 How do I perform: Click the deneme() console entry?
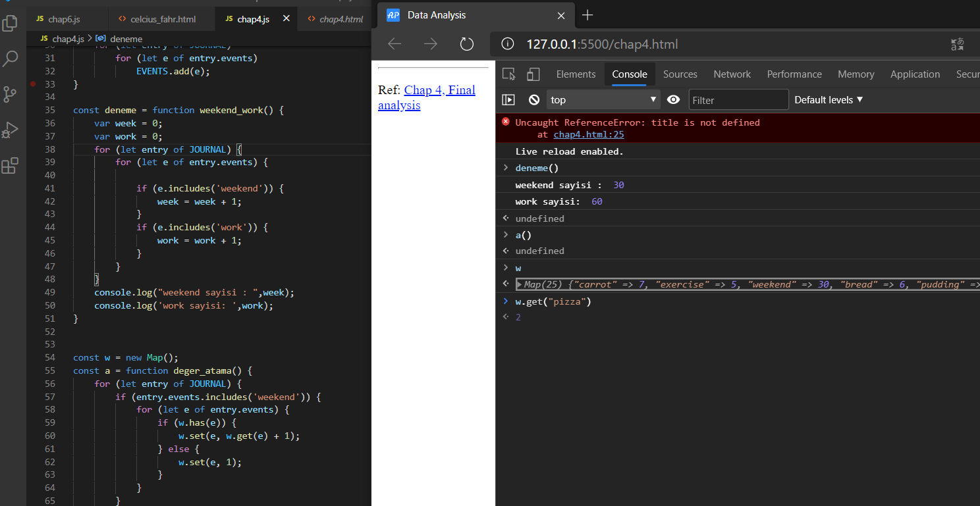[537, 168]
